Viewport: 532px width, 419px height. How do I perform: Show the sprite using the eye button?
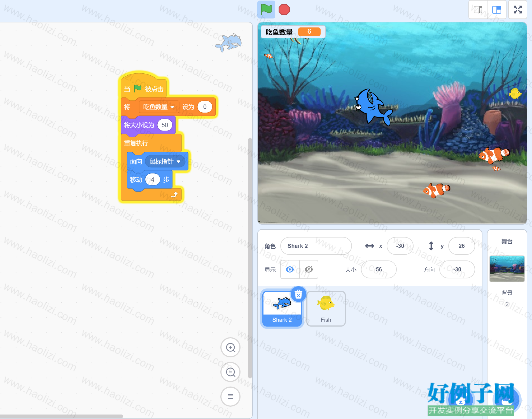point(290,269)
